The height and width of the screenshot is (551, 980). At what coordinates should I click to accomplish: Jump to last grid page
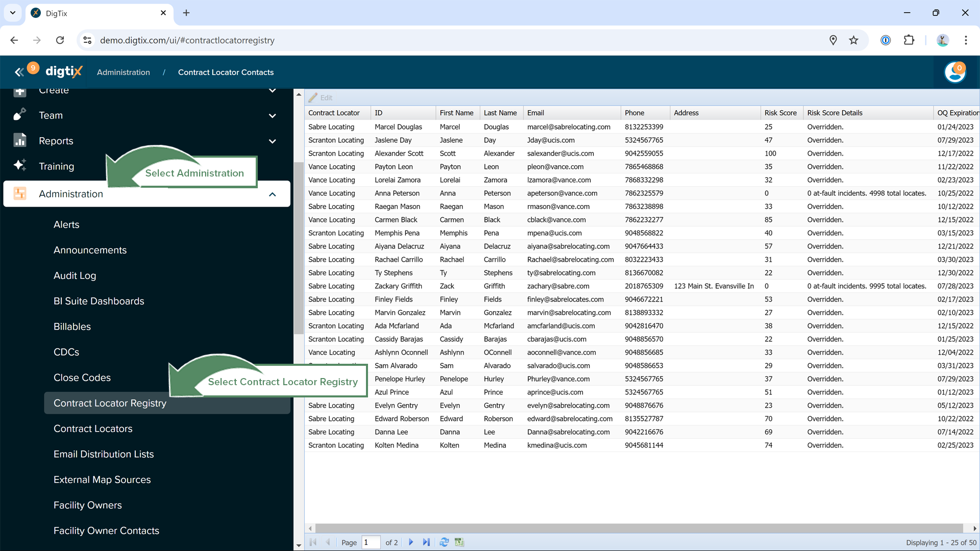click(x=426, y=542)
